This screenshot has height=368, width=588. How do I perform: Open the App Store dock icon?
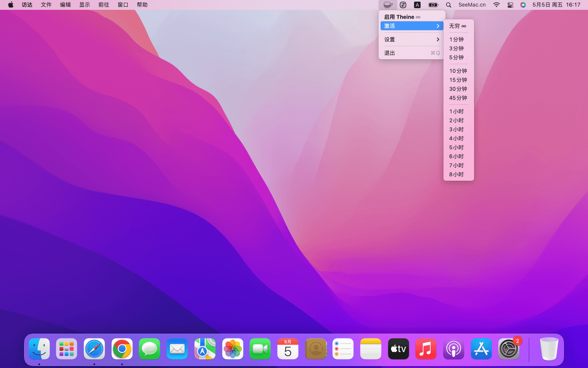coord(481,349)
